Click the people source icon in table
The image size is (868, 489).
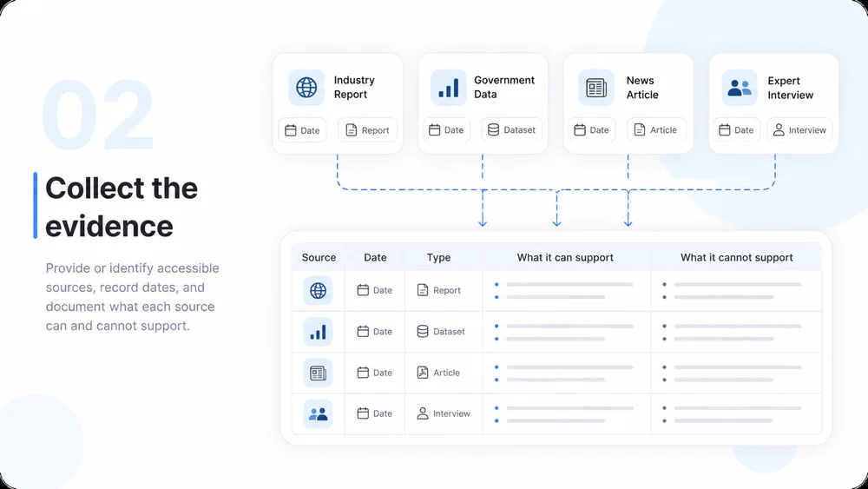tap(319, 413)
